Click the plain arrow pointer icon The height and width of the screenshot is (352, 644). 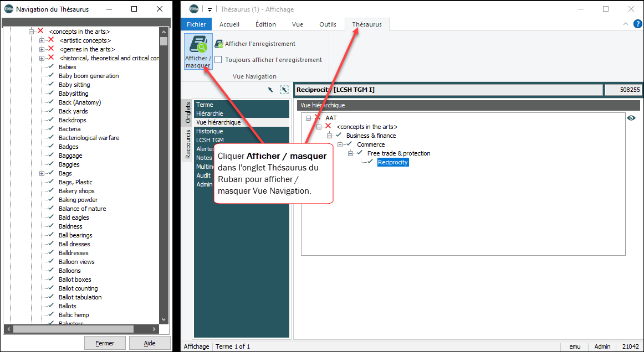(x=270, y=90)
